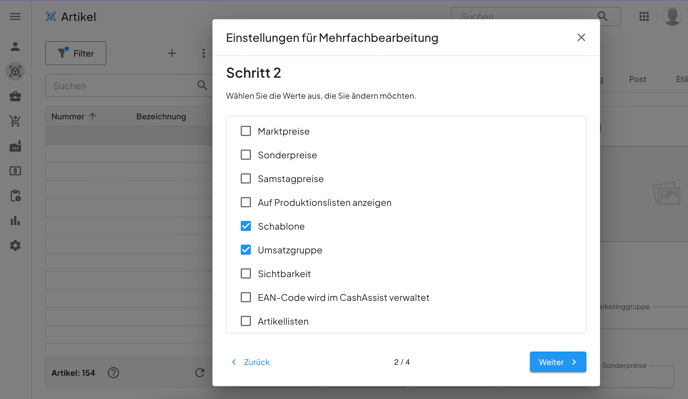Enable the Marktpreise checkbox

[246, 131]
